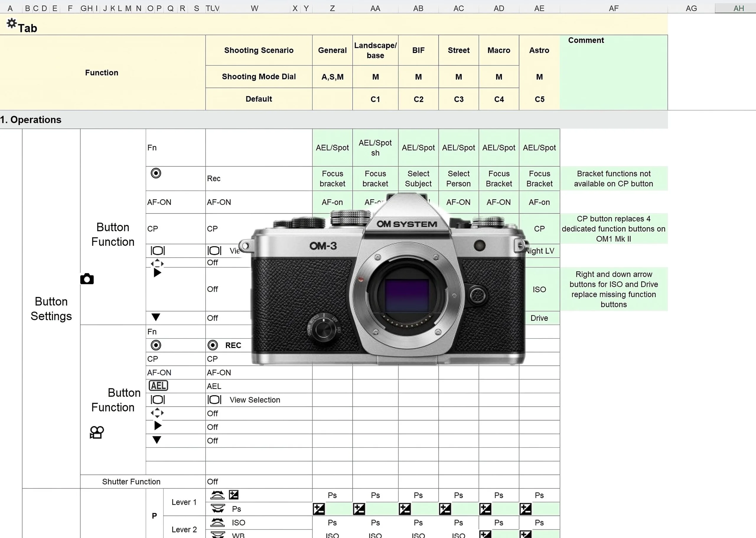Click the 'C3' cell
Image resolution: width=756 pixels, height=538 pixels.
459,99
